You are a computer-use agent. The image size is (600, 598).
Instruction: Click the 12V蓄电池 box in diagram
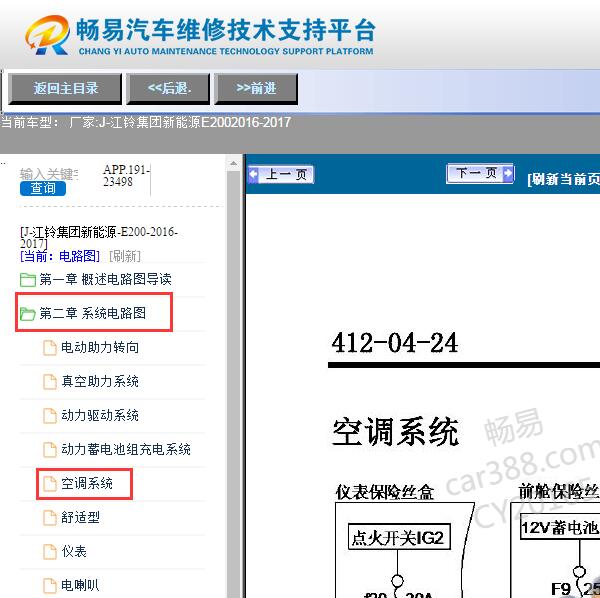click(x=560, y=528)
